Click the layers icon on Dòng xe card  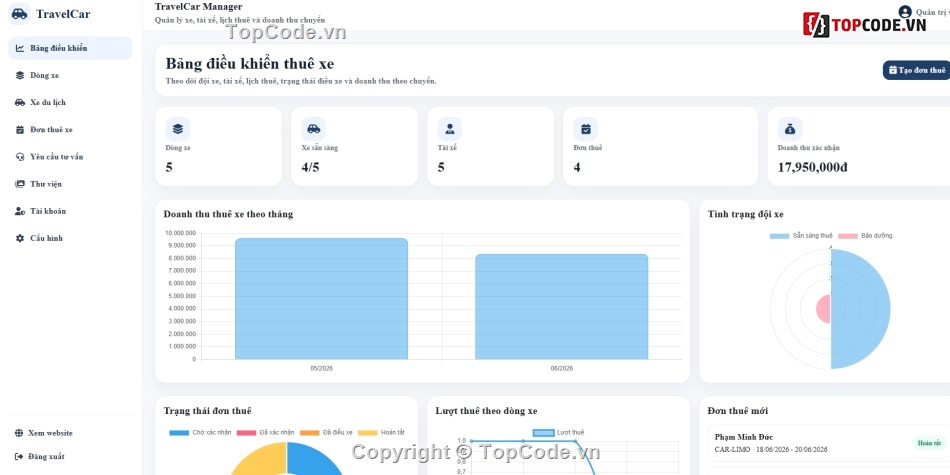178,129
